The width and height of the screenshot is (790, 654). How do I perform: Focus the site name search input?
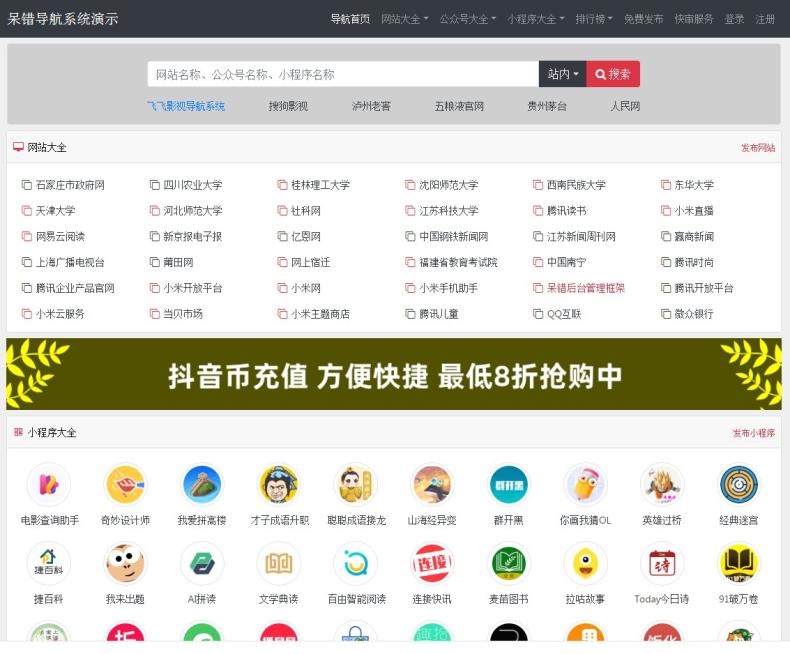[343, 74]
